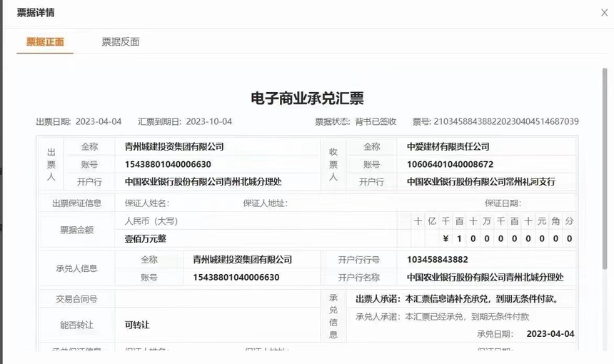The height and width of the screenshot is (364, 614).
Task: Switch to the 票据正面 tab
Action: coord(45,42)
